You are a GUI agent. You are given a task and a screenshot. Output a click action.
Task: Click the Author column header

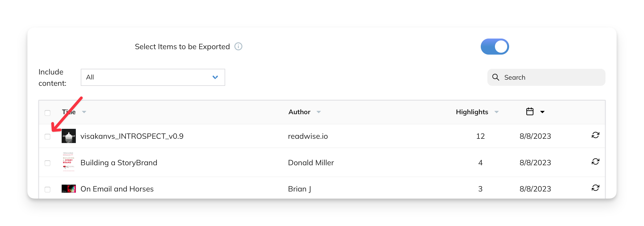click(299, 112)
